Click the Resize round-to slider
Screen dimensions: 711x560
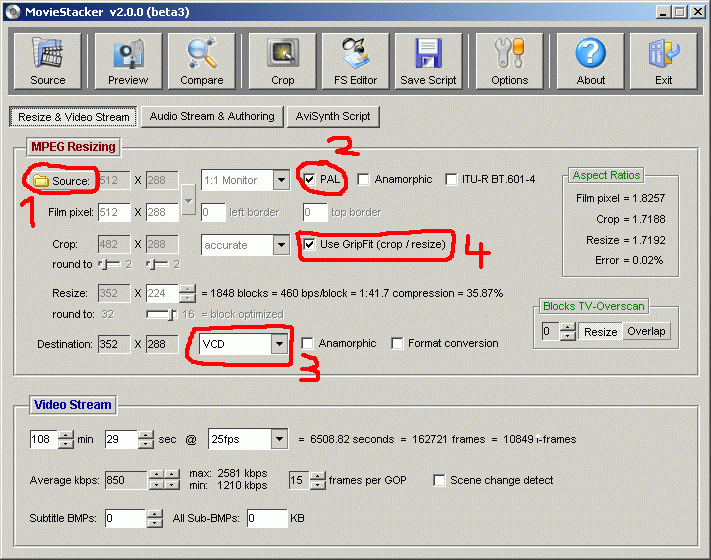161,314
